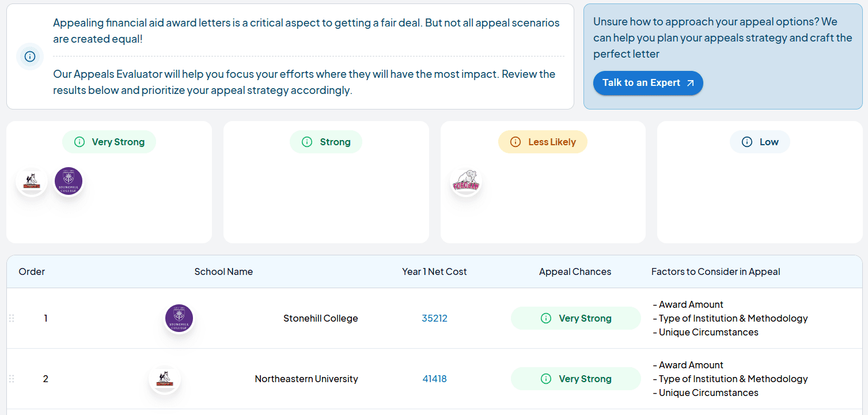This screenshot has width=868, height=415.
Task: Click the drag handle on row 1
Action: (12, 318)
